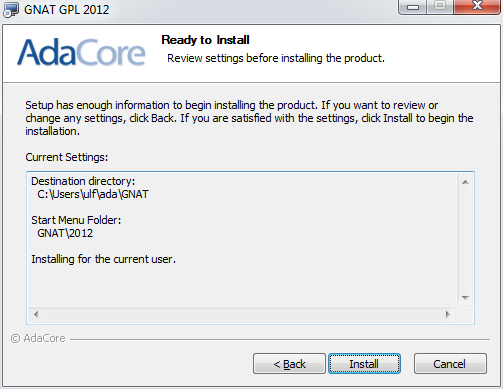Click the AdaCore logo
The height and width of the screenshot is (389, 503).
coord(81,52)
